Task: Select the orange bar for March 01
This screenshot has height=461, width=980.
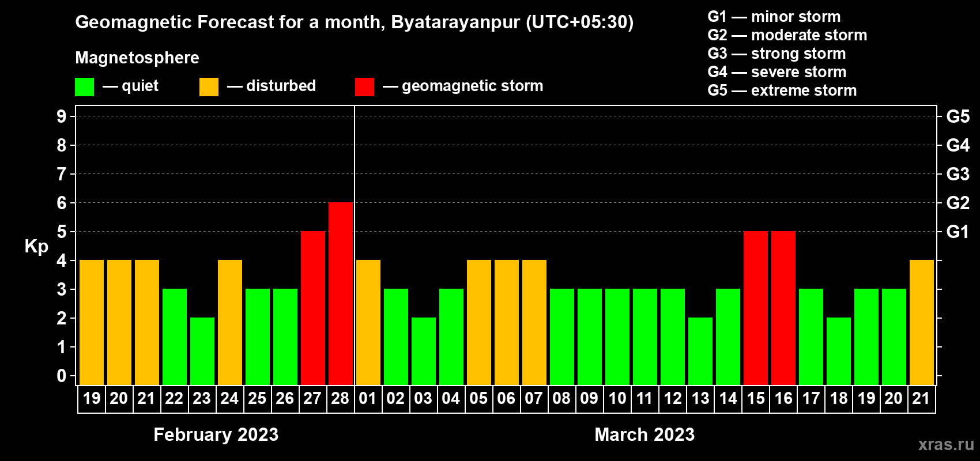Action: click(368, 323)
